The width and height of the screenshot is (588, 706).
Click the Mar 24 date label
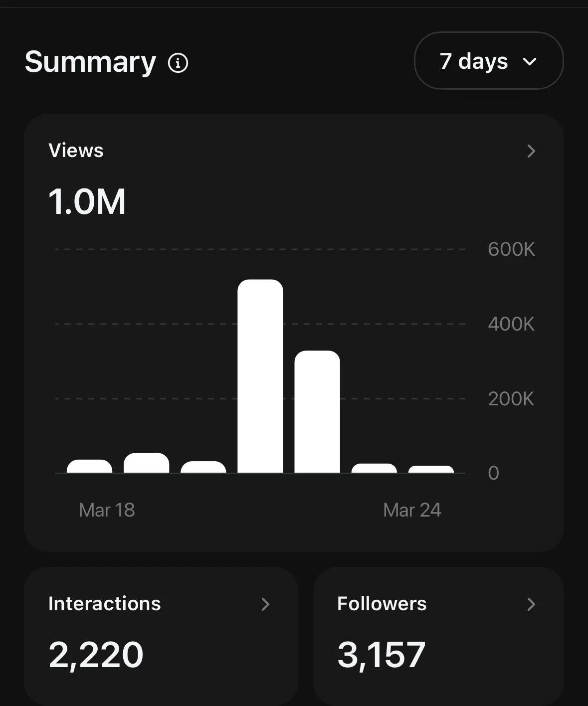[412, 510]
